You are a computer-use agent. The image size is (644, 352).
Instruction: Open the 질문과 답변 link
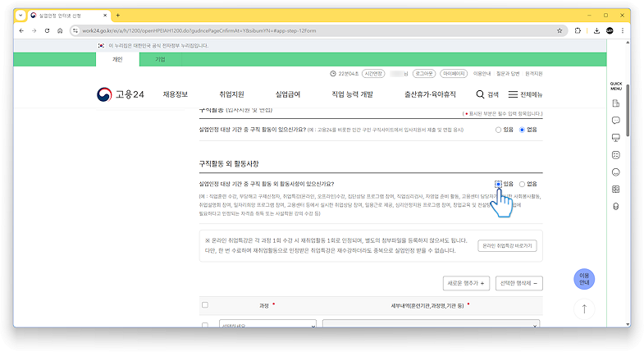(508, 74)
